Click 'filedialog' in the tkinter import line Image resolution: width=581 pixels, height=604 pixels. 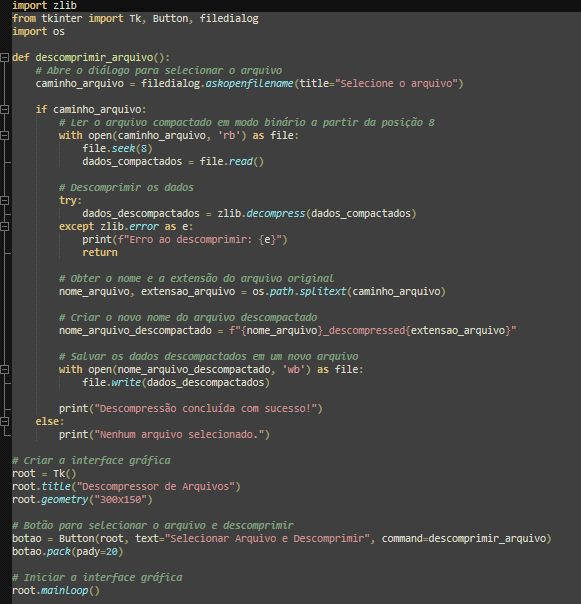coord(229,18)
